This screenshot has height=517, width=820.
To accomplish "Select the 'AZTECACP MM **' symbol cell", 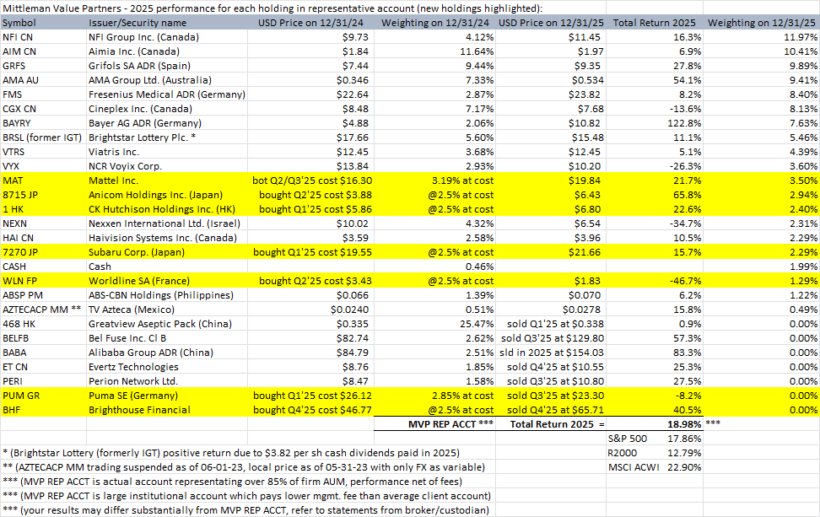I will pos(43,310).
